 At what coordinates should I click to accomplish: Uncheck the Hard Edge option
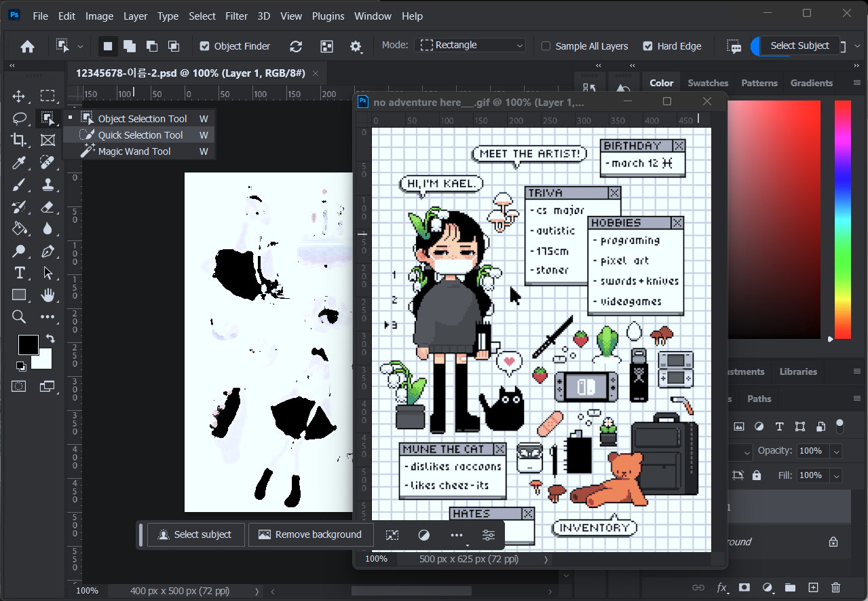(647, 46)
